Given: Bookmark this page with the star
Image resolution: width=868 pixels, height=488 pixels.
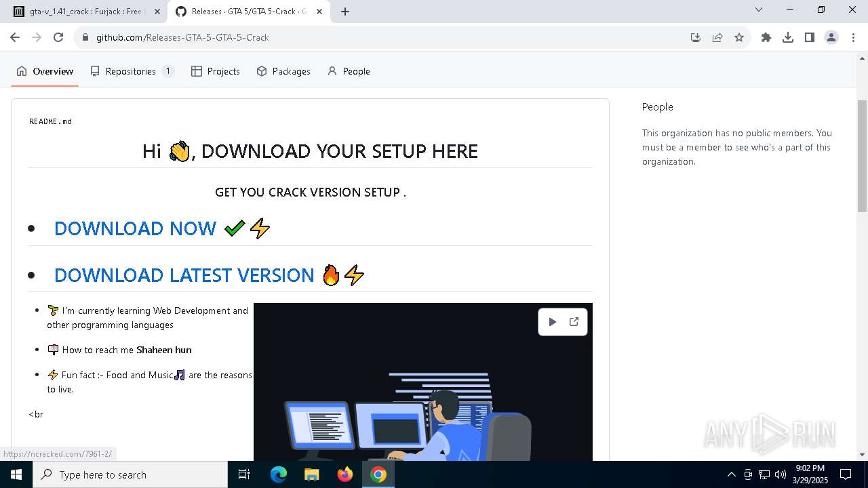Looking at the screenshot, I should (x=739, y=37).
